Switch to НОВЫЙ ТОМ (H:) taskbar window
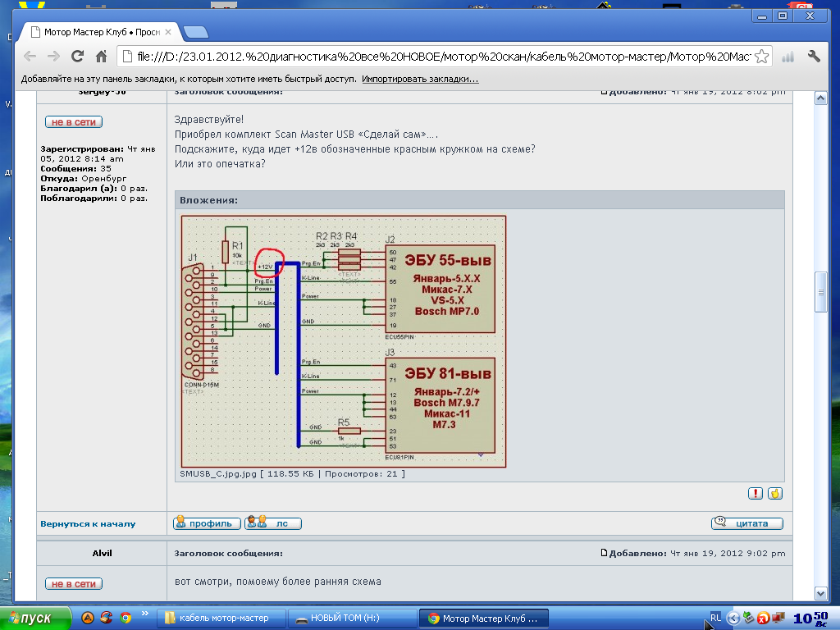This screenshot has width=840, height=630. click(x=352, y=619)
